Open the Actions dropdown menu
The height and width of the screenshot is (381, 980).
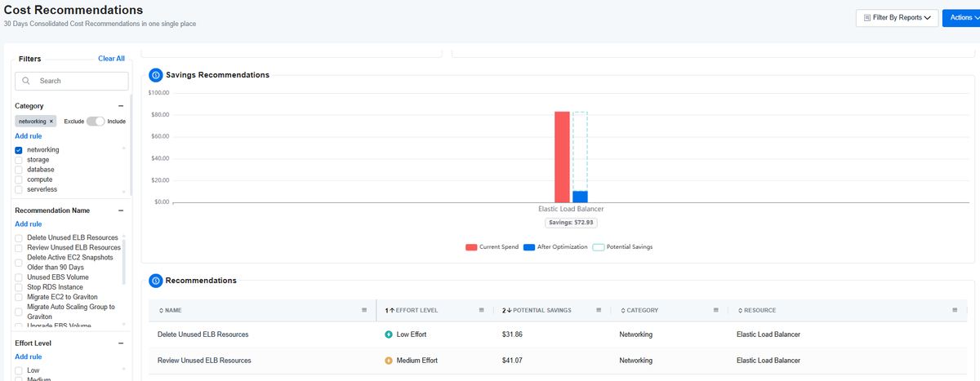(961, 17)
